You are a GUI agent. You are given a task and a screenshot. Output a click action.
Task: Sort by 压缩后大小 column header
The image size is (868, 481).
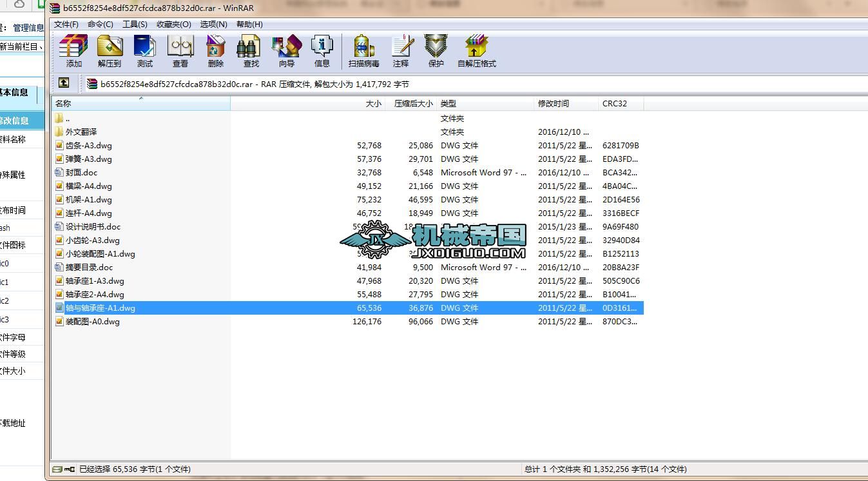point(411,103)
